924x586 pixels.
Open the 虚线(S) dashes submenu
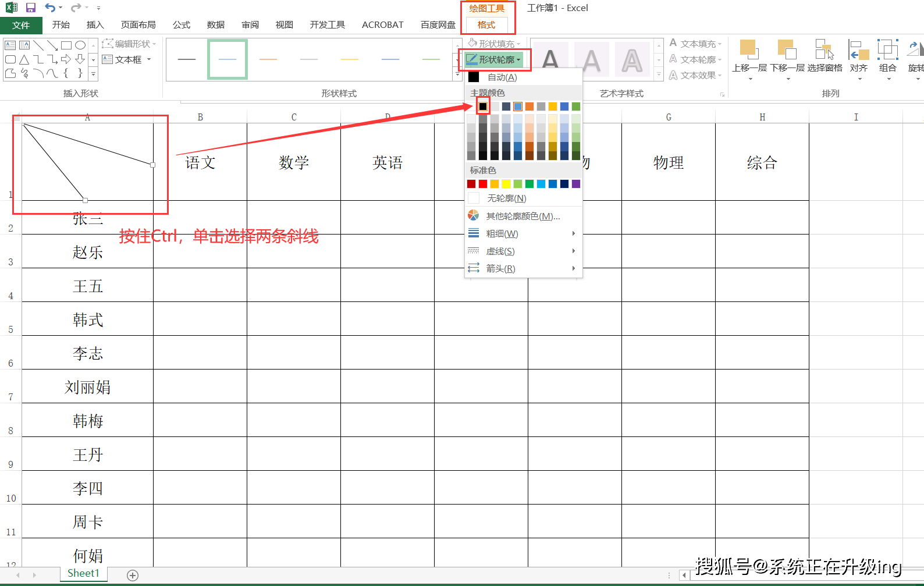point(523,251)
